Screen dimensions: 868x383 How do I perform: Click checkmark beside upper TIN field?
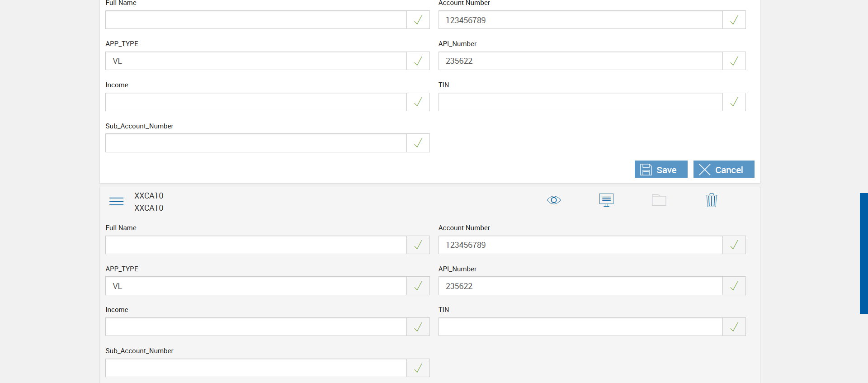(734, 102)
